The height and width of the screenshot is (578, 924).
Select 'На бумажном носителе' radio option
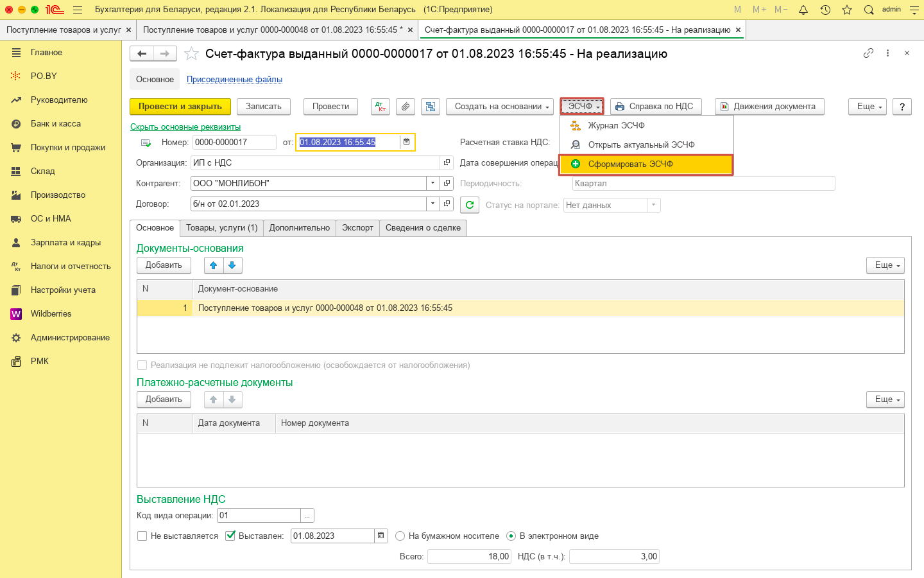(x=400, y=536)
